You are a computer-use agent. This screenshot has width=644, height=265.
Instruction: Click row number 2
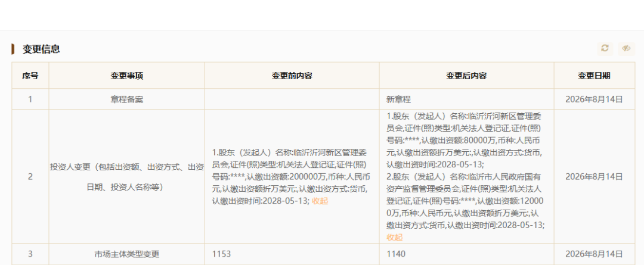pyautogui.click(x=30, y=177)
